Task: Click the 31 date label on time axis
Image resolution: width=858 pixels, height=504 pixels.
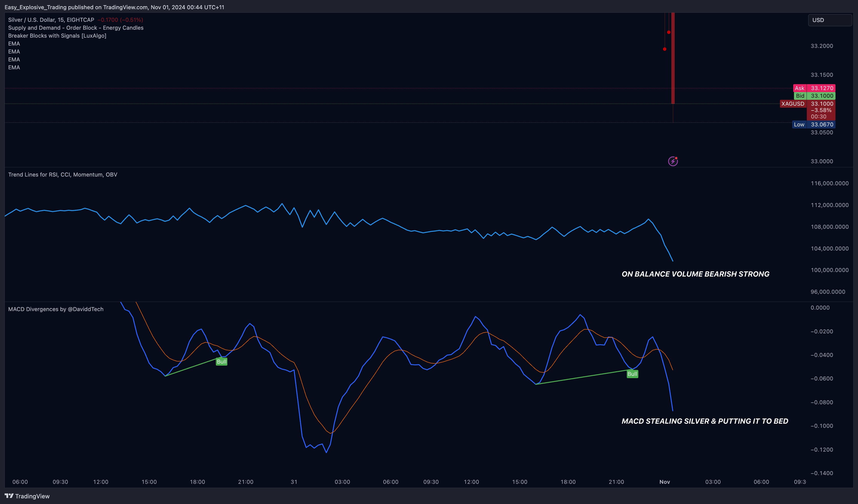Action: [294, 482]
